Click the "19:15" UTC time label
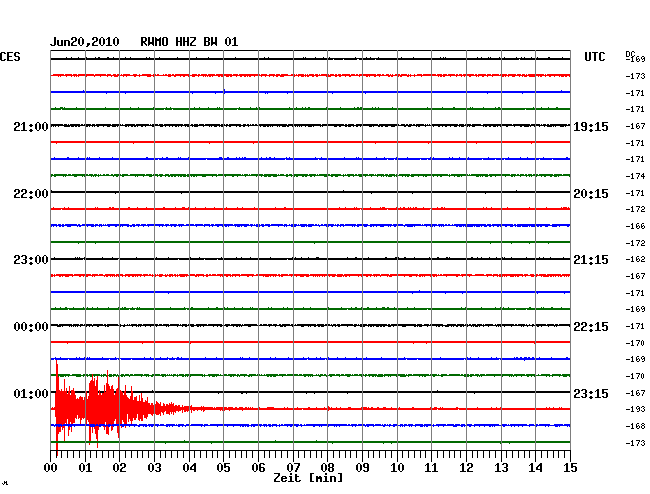 coord(591,127)
